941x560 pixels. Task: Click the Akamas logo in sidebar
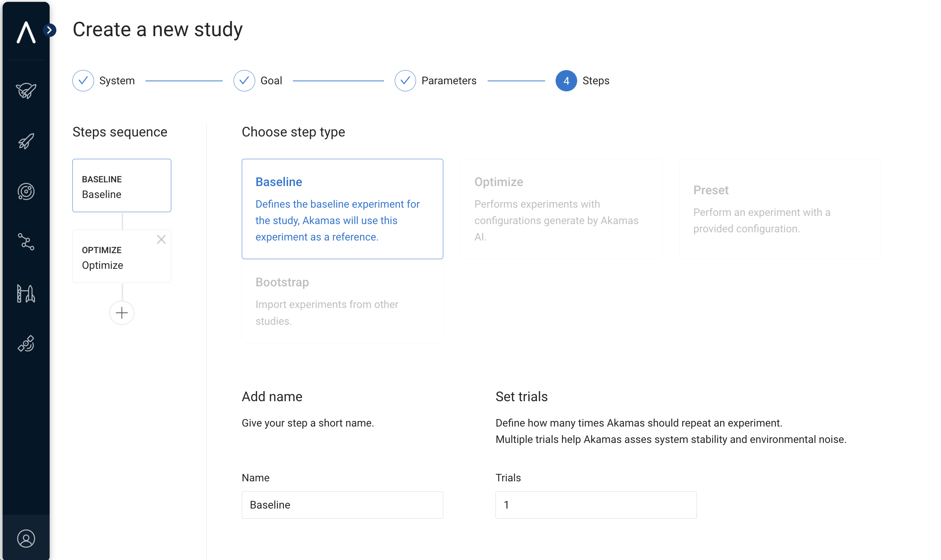coord(26,32)
